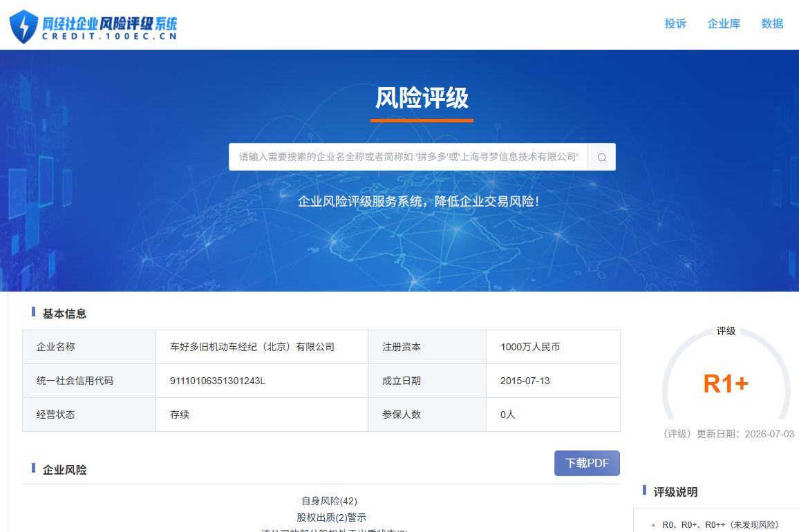Click the shield logo of the risk rating system
799x532 pixels.
(23, 26)
